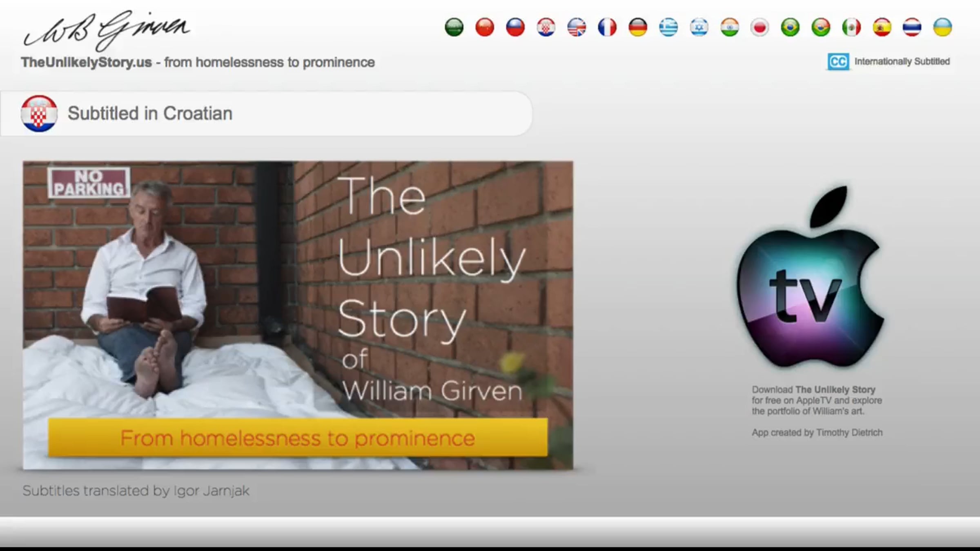The height and width of the screenshot is (551, 980).
Task: Choose the Chinese flag subtitle language
Action: (485, 27)
